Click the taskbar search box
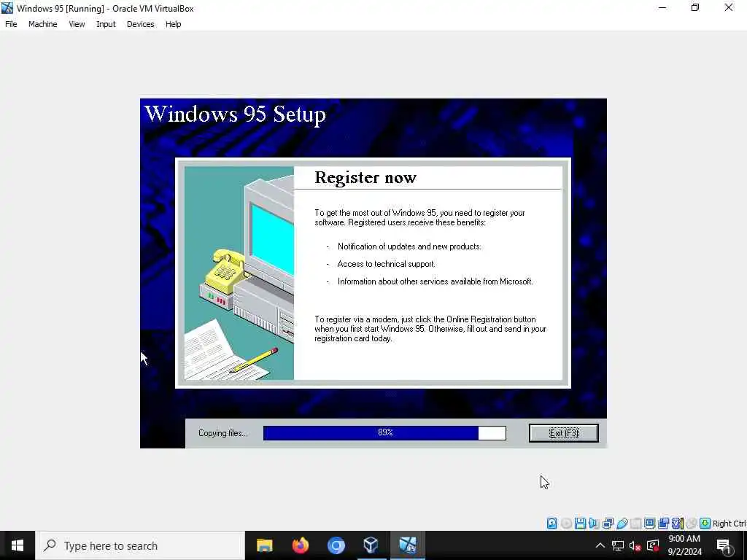This screenshot has width=747, height=560. (x=140, y=545)
